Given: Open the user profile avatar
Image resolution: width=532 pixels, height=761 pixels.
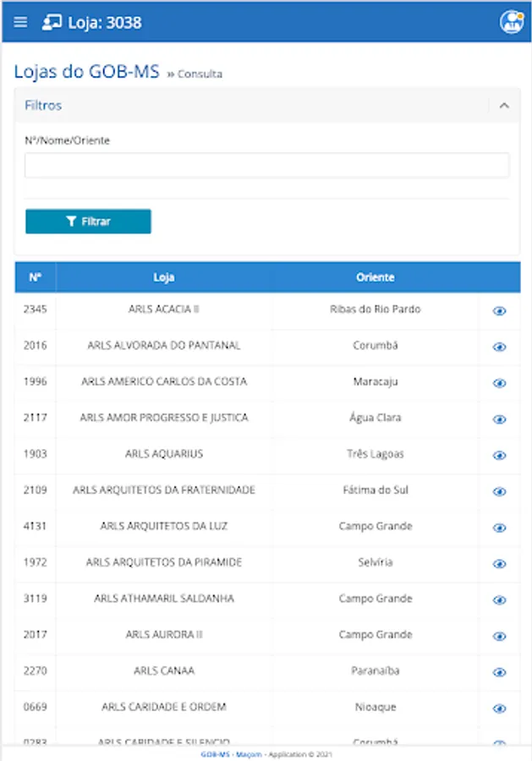Looking at the screenshot, I should (512, 22).
